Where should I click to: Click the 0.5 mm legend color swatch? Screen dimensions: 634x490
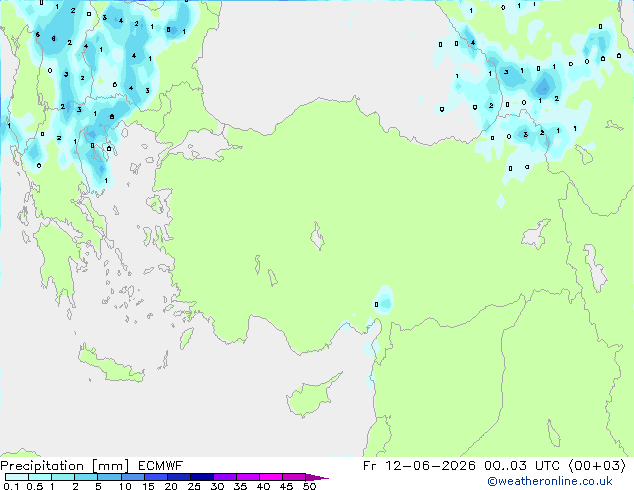pyautogui.click(x=40, y=477)
